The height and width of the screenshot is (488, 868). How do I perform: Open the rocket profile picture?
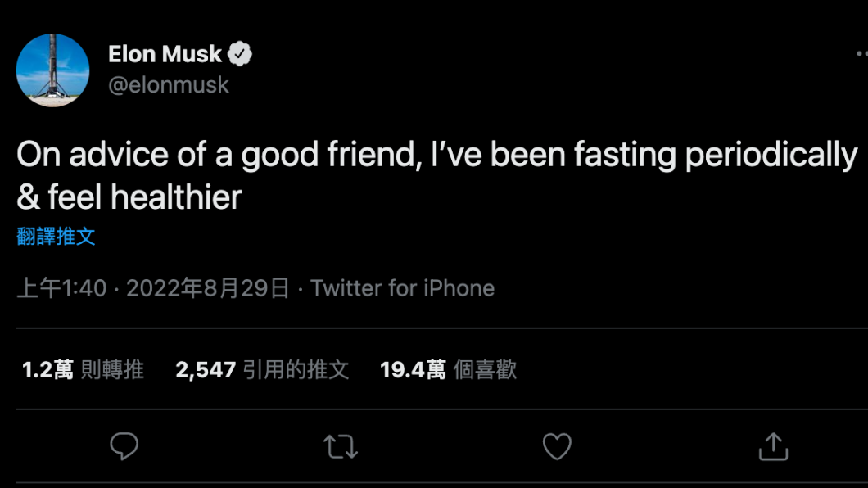click(52, 70)
